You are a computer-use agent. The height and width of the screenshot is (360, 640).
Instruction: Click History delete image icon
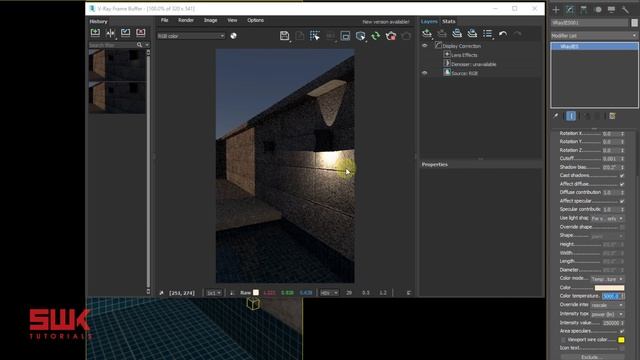point(140,33)
